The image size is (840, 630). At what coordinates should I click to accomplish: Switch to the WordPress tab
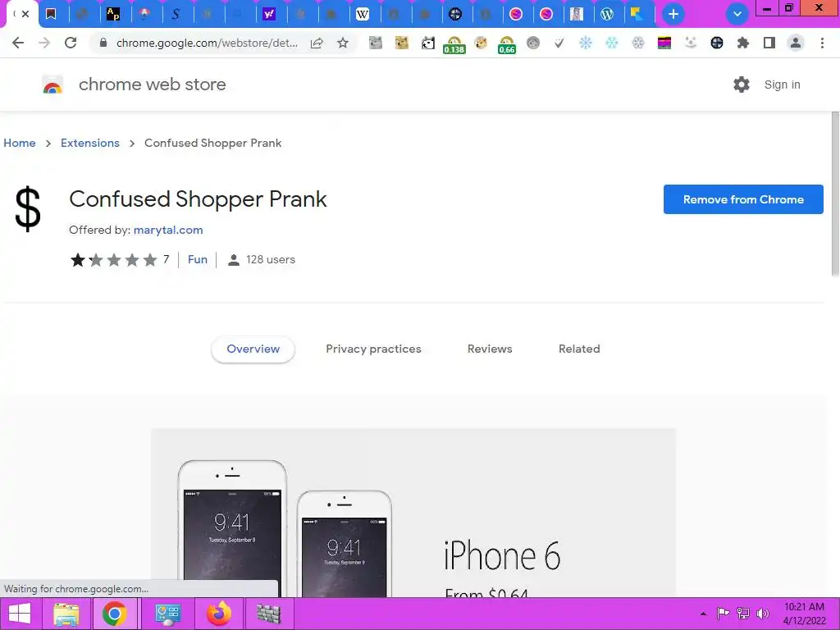[x=606, y=14]
